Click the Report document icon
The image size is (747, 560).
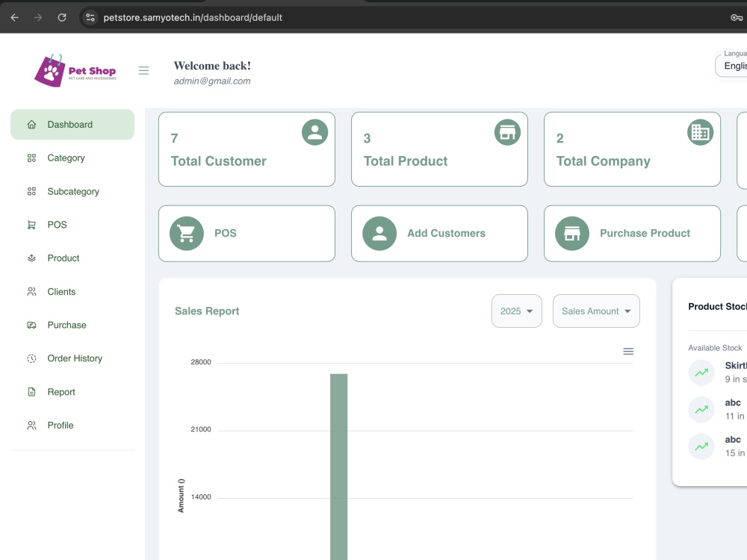[31, 392]
